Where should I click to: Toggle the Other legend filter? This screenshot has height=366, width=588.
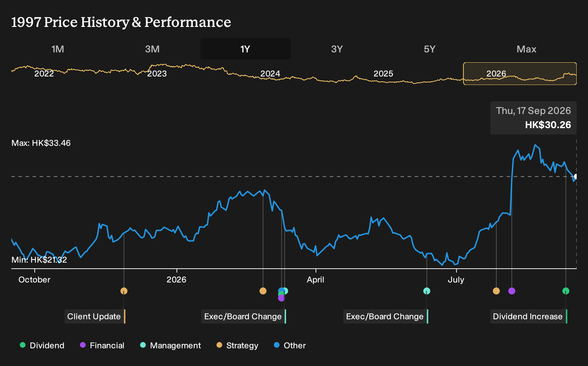tap(290, 345)
